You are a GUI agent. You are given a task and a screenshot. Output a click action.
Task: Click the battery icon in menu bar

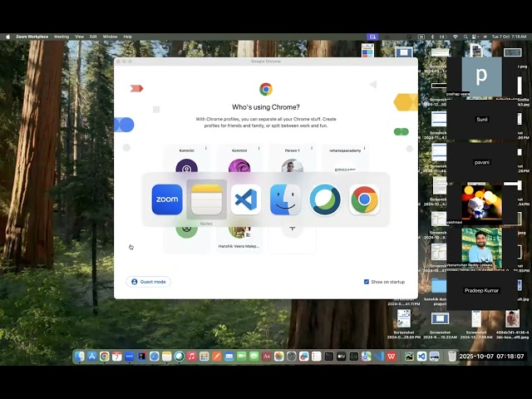[443, 37]
